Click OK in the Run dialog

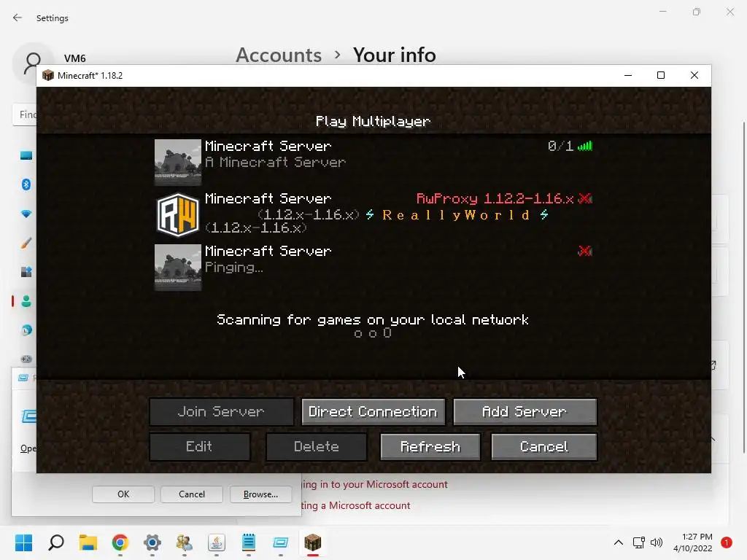click(123, 494)
